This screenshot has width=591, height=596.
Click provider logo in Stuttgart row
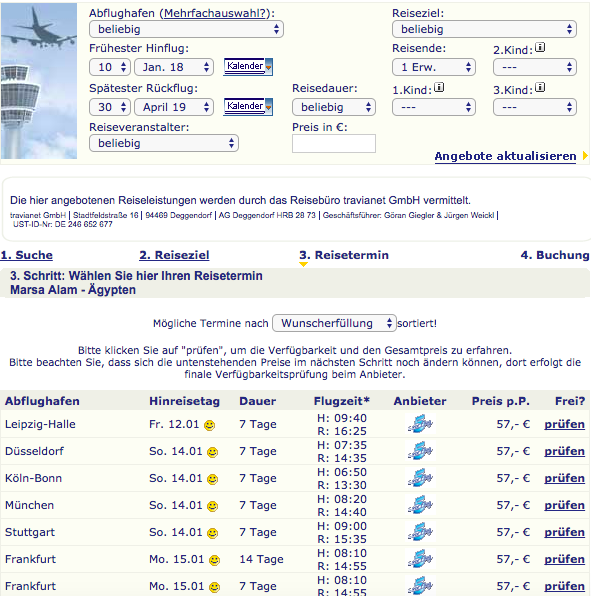click(x=420, y=532)
